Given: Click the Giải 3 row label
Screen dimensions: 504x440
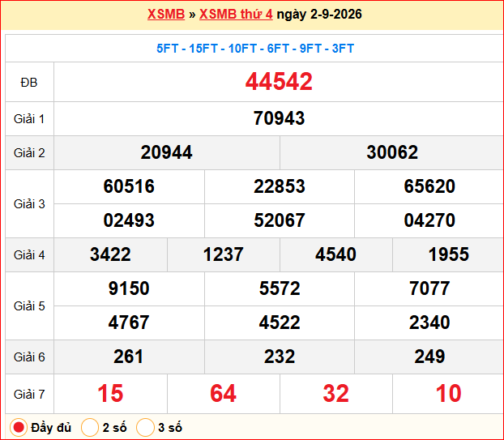Looking at the screenshot, I should point(29,204).
